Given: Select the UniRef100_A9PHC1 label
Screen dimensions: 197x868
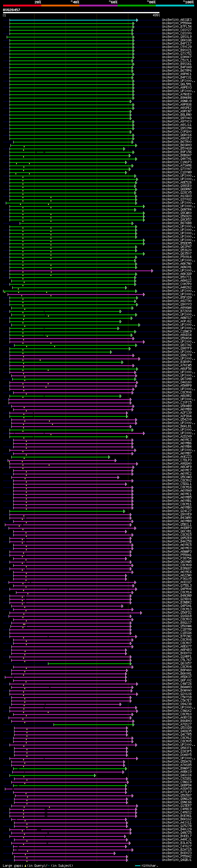Looking at the screenshot, I should (x=177, y=74).
